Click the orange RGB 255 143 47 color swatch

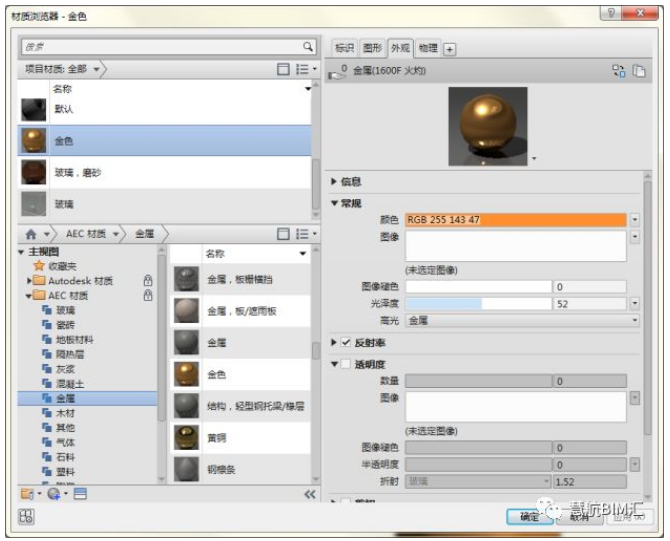(515, 219)
